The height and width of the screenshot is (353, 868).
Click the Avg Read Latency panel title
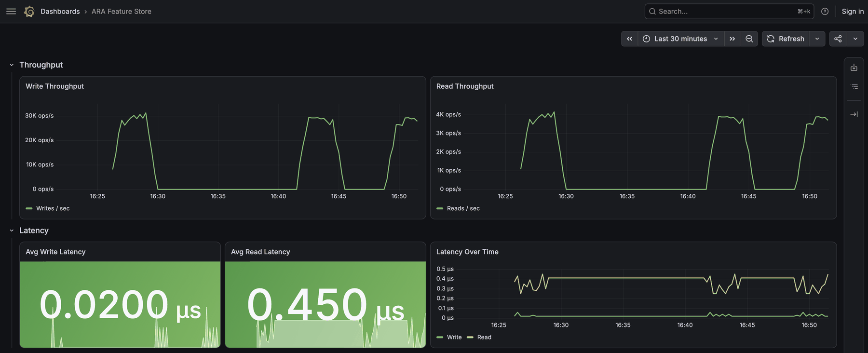[x=260, y=252]
